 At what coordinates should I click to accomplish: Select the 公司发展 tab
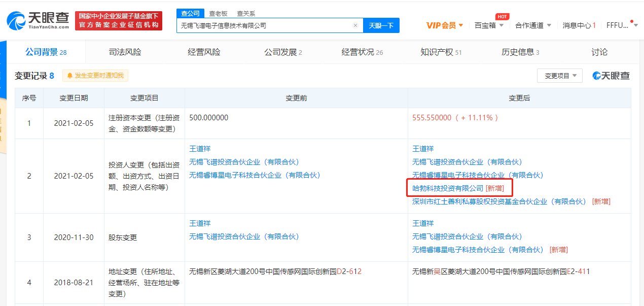(x=283, y=52)
